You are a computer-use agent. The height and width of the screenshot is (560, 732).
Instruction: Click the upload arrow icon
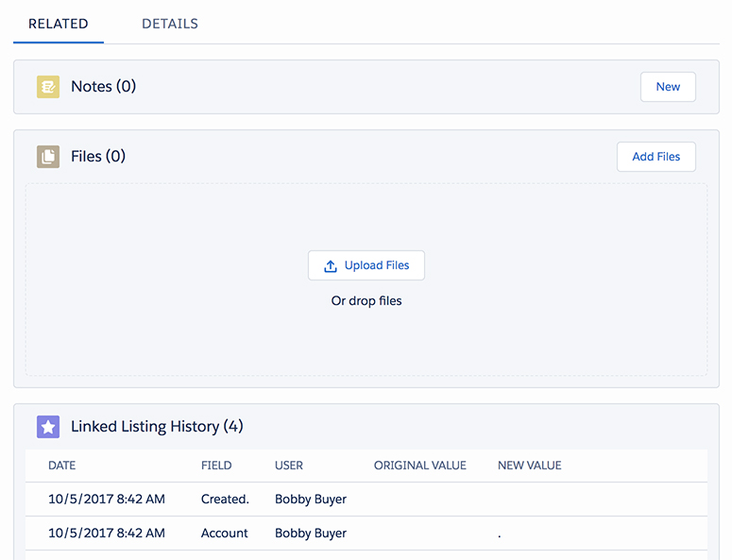[331, 266]
